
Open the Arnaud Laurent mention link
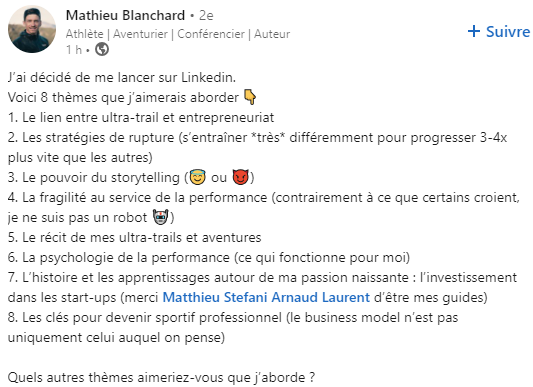pos(321,297)
